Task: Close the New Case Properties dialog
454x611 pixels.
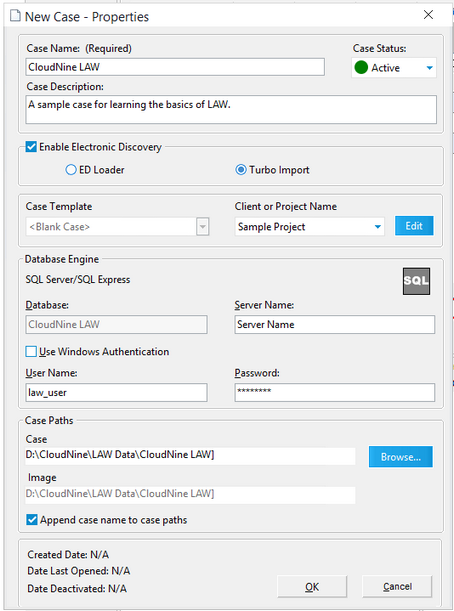Action: click(428, 15)
